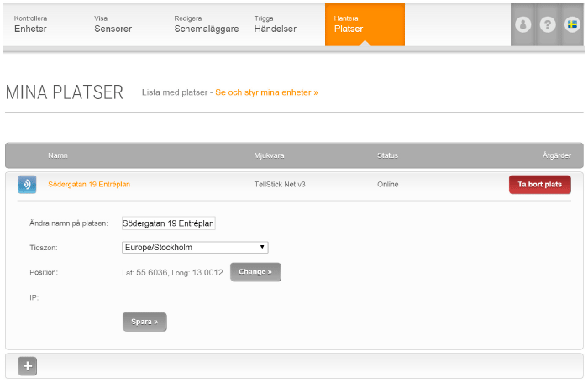The height and width of the screenshot is (383, 588).
Task: Follow the Se och styr mina enheter link
Action: tap(266, 92)
